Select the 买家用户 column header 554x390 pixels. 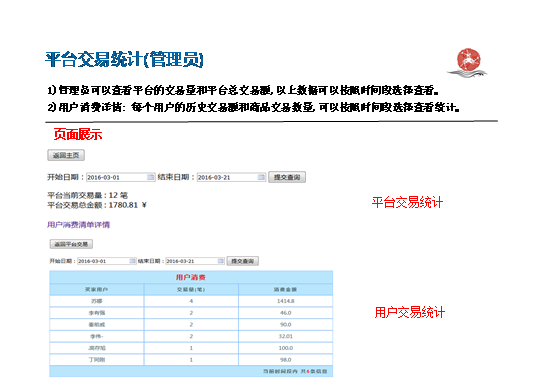pos(96,289)
